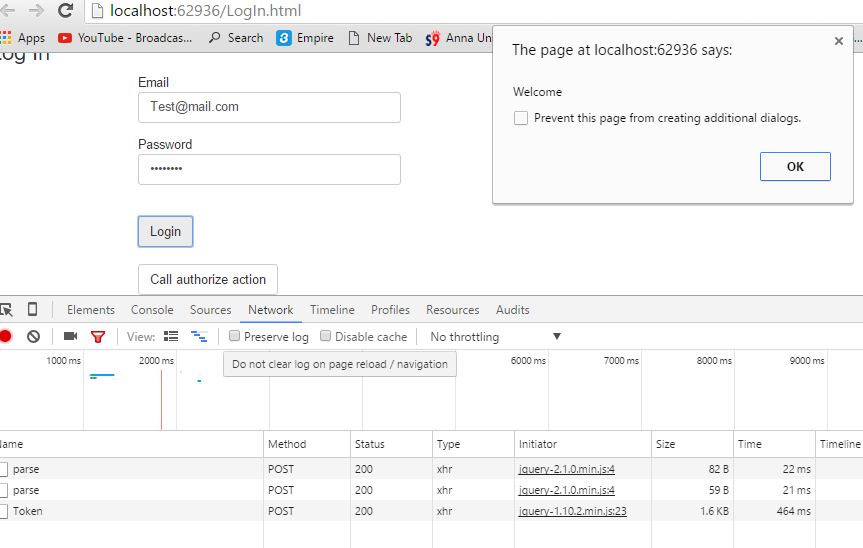Check the Disable cache option
This screenshot has height=548, width=863.
[x=326, y=337]
